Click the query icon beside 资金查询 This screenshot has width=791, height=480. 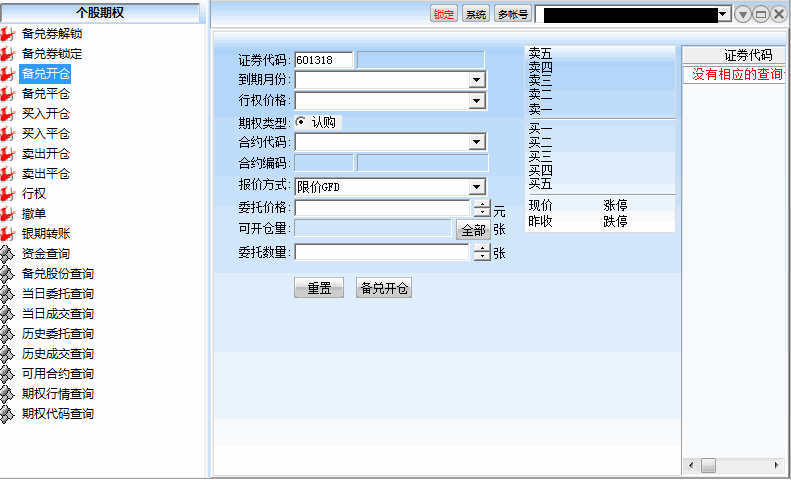pyautogui.click(x=7, y=254)
